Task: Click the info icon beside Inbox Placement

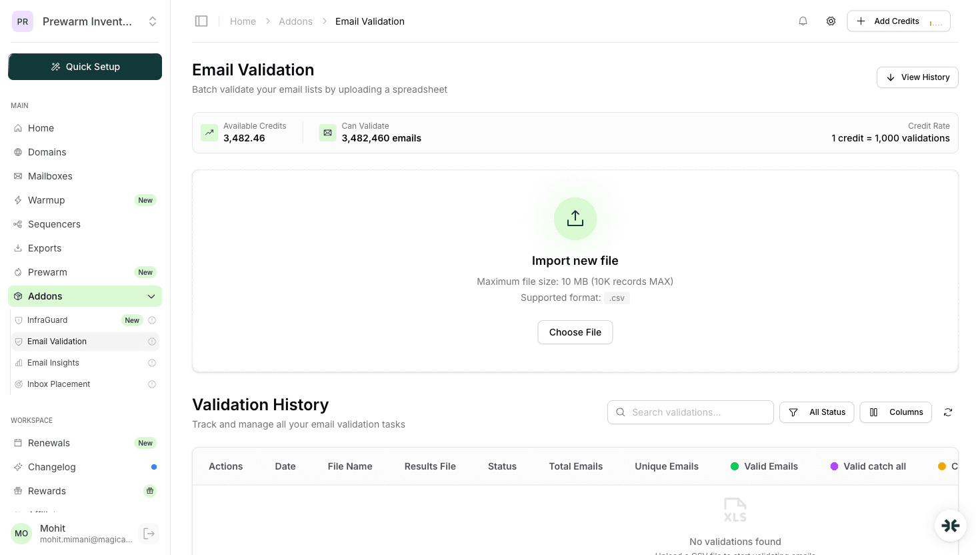Action: coord(153,384)
